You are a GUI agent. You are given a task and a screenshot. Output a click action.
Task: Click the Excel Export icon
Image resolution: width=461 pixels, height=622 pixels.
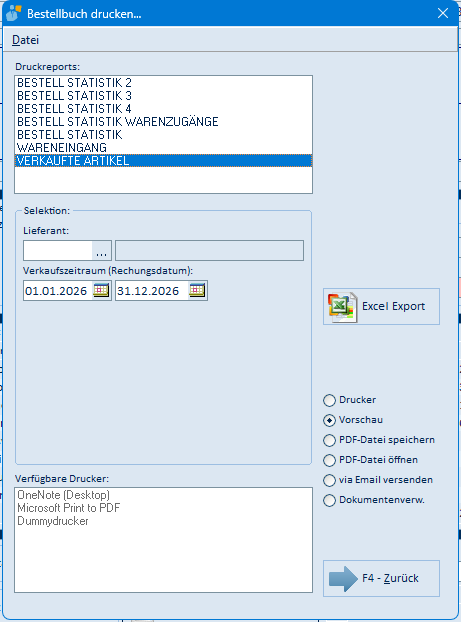(342, 307)
